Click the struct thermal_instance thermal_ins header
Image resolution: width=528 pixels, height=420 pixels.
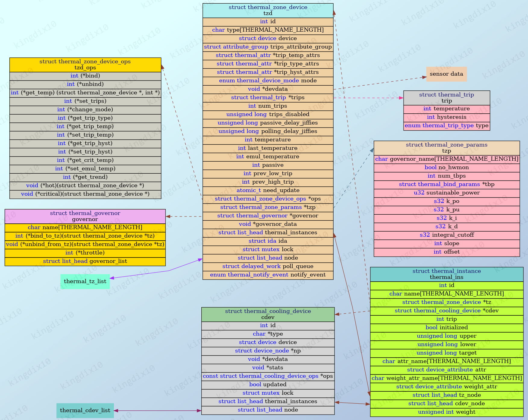coord(447,274)
